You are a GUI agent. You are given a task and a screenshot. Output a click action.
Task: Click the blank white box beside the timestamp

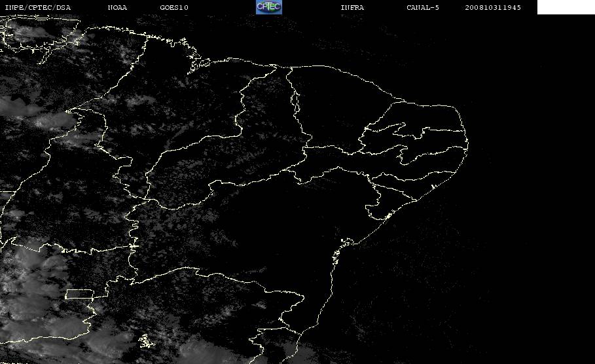566,7
